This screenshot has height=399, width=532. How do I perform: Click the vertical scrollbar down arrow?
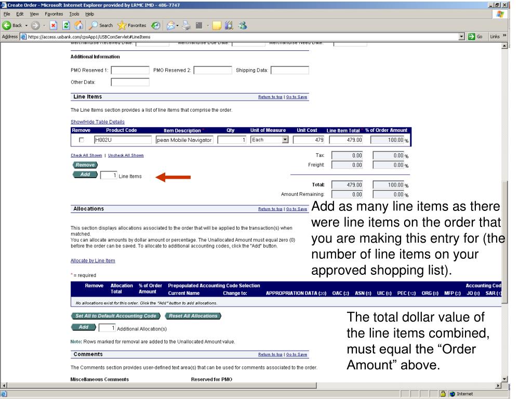click(x=504, y=379)
